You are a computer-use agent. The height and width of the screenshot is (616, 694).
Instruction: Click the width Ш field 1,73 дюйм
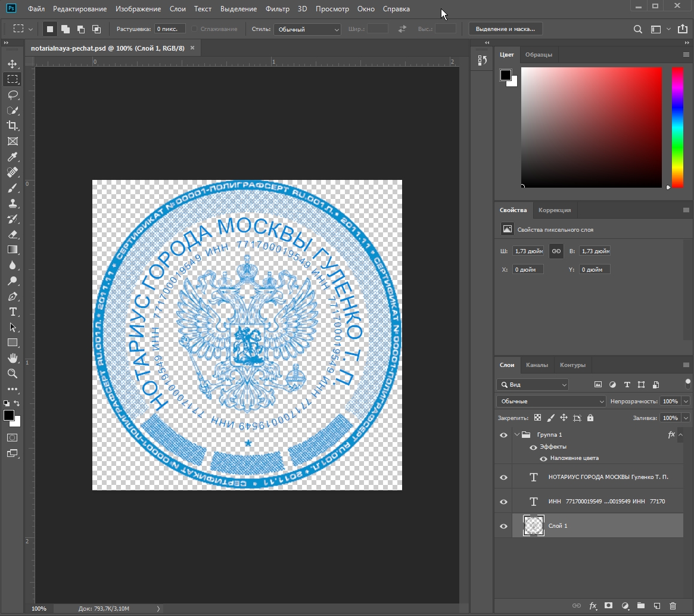528,251
